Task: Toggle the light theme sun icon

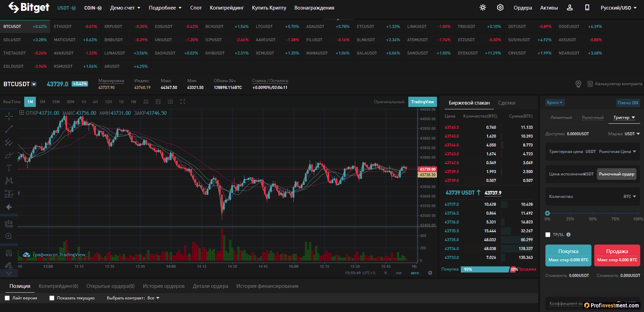Action: coord(483,7)
